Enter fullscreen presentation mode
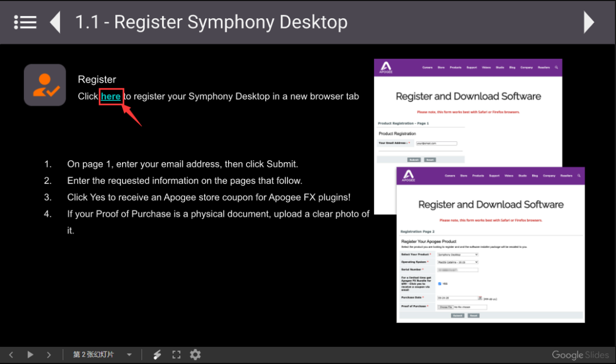 pyautogui.click(x=176, y=354)
